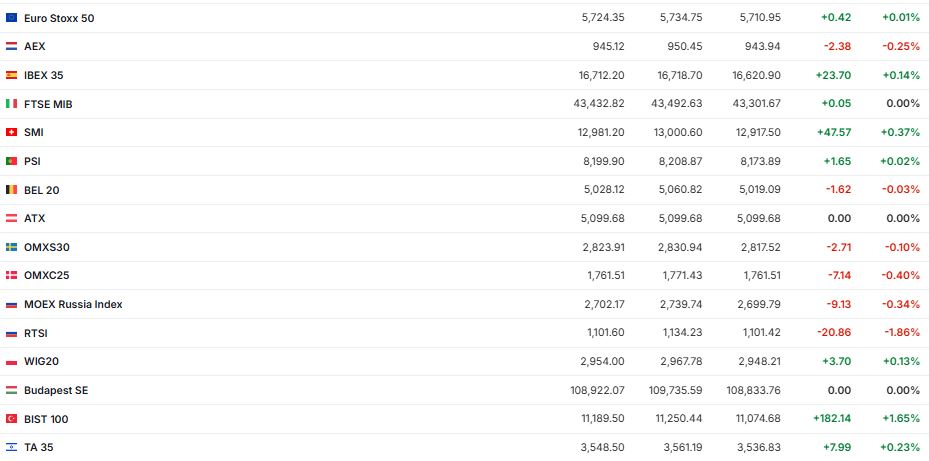Go to the WIG20 index page
The height and width of the screenshot is (461, 929).
pyautogui.click(x=40, y=361)
